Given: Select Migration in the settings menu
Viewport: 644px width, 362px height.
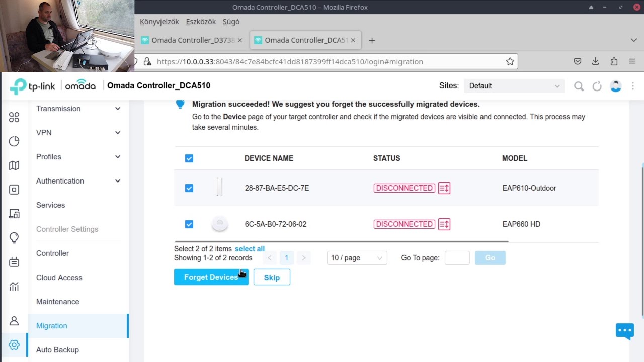Looking at the screenshot, I should [78, 326].
